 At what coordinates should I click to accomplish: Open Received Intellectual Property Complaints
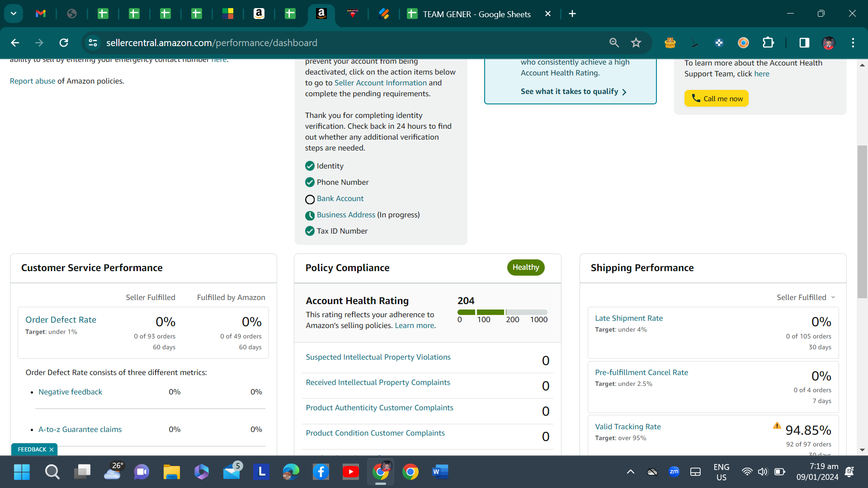pyautogui.click(x=378, y=382)
